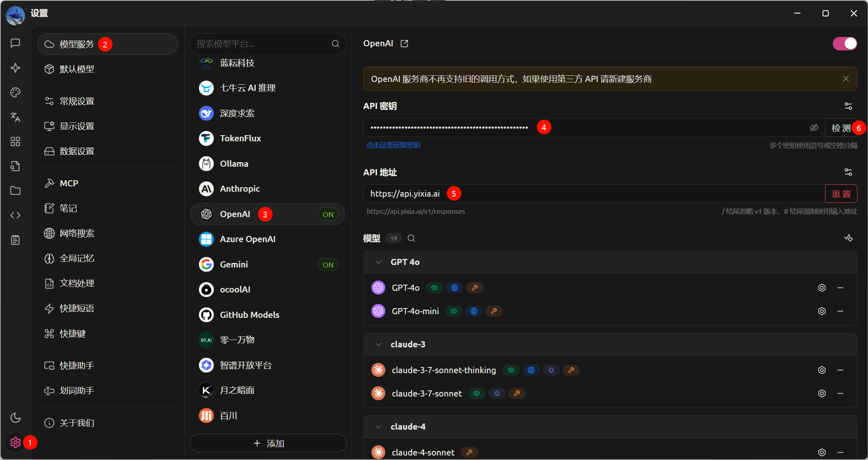Select the Azure OpenAI provider
This screenshot has height=460, width=868.
tap(267, 239)
